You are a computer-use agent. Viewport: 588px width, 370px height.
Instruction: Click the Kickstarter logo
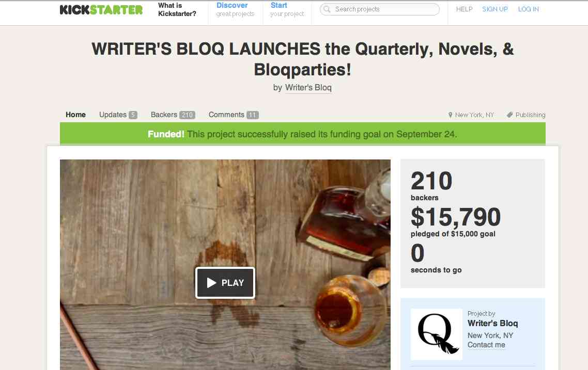point(101,10)
